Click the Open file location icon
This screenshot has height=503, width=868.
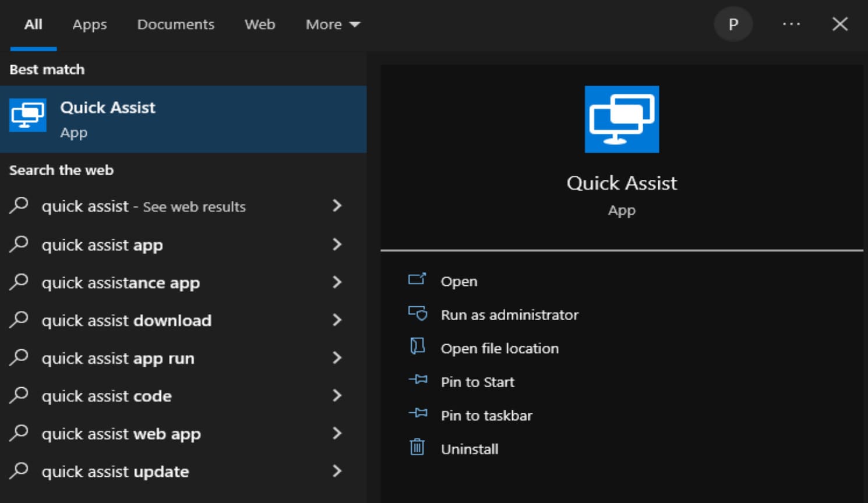pyautogui.click(x=417, y=346)
